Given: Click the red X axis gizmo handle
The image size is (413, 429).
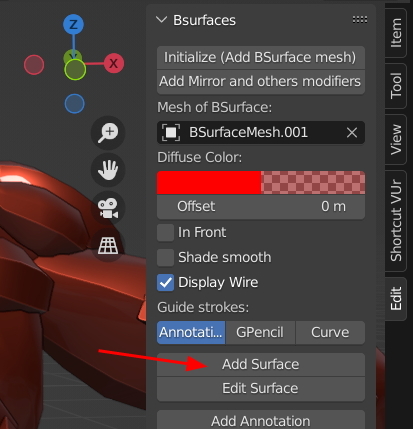Looking at the screenshot, I should (x=114, y=63).
